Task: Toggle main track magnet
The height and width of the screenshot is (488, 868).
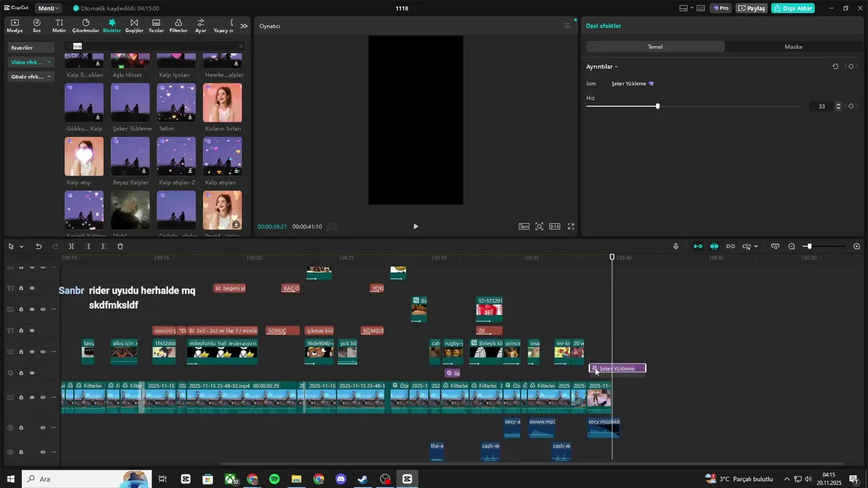Action: 698,246
